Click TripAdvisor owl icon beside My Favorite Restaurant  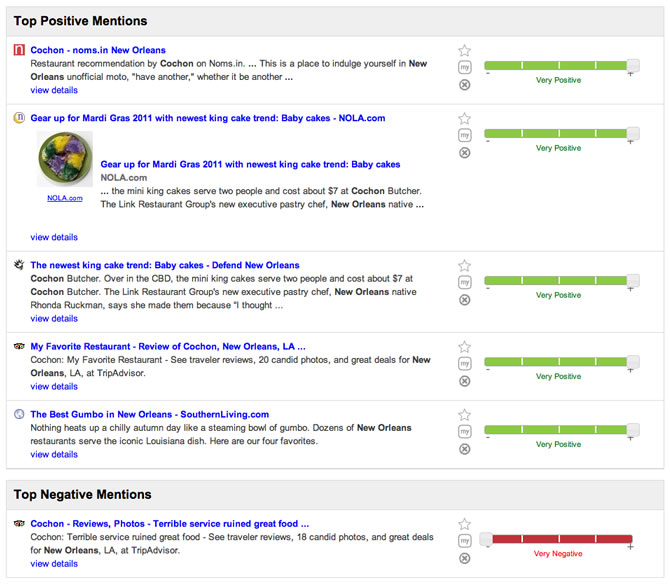19,346
